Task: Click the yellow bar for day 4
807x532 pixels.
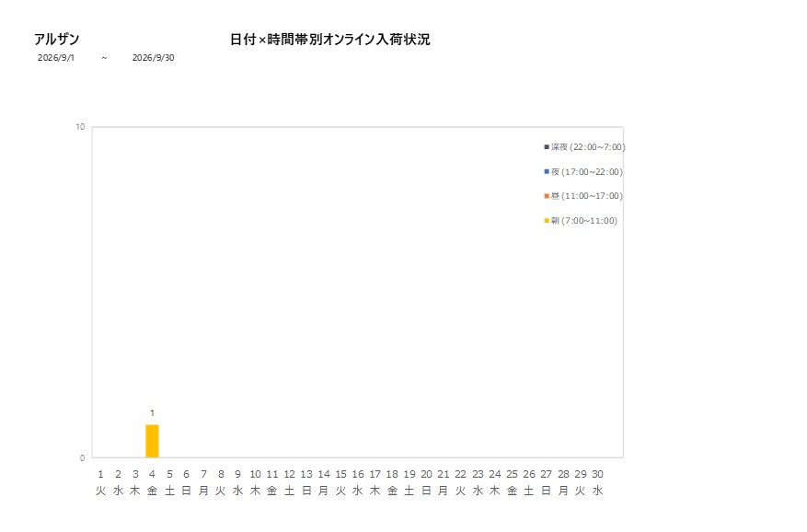Action: click(x=152, y=441)
